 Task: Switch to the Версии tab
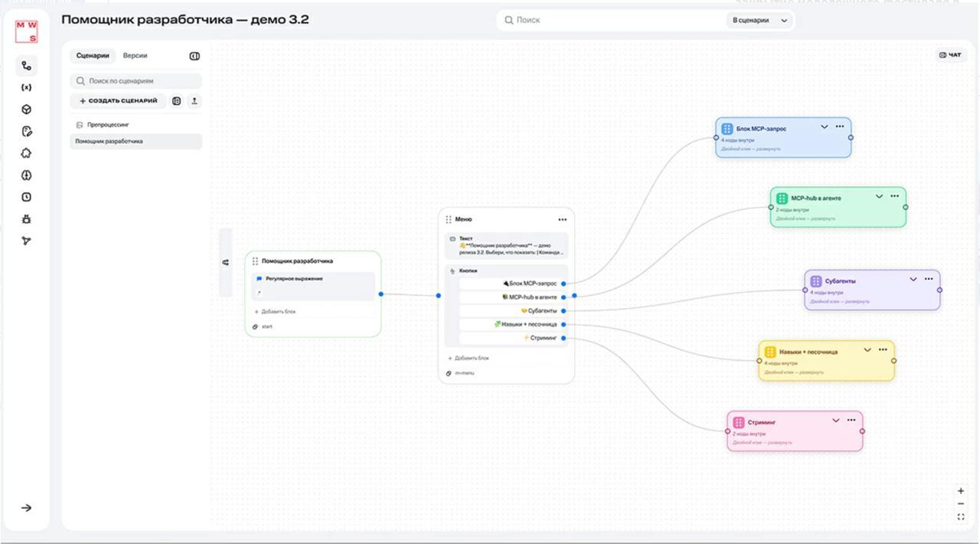pyautogui.click(x=136, y=56)
